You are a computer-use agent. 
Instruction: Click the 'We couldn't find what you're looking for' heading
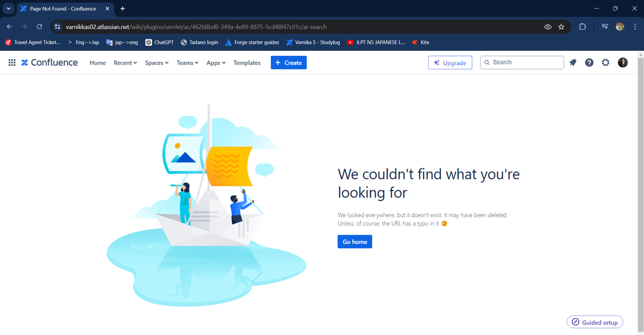429,183
